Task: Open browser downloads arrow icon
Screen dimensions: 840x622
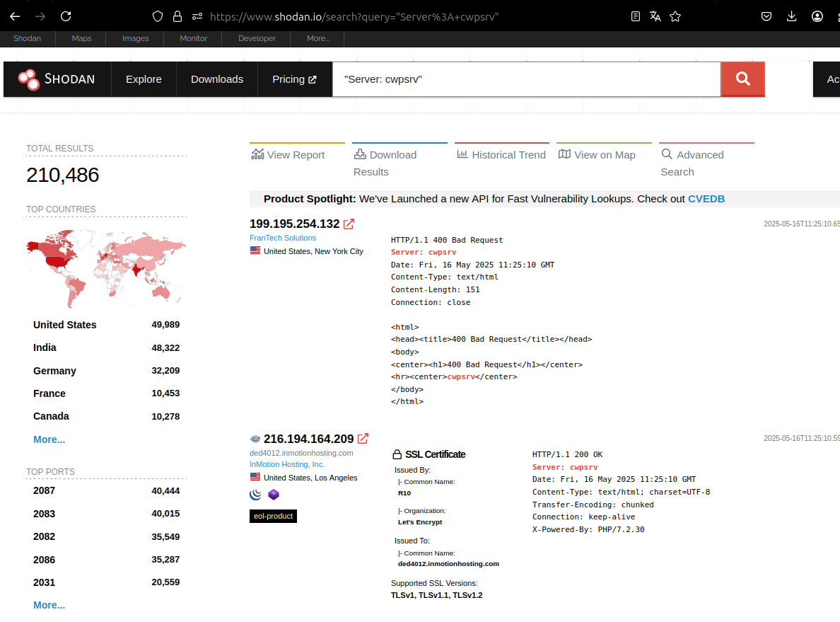Action: tap(791, 16)
